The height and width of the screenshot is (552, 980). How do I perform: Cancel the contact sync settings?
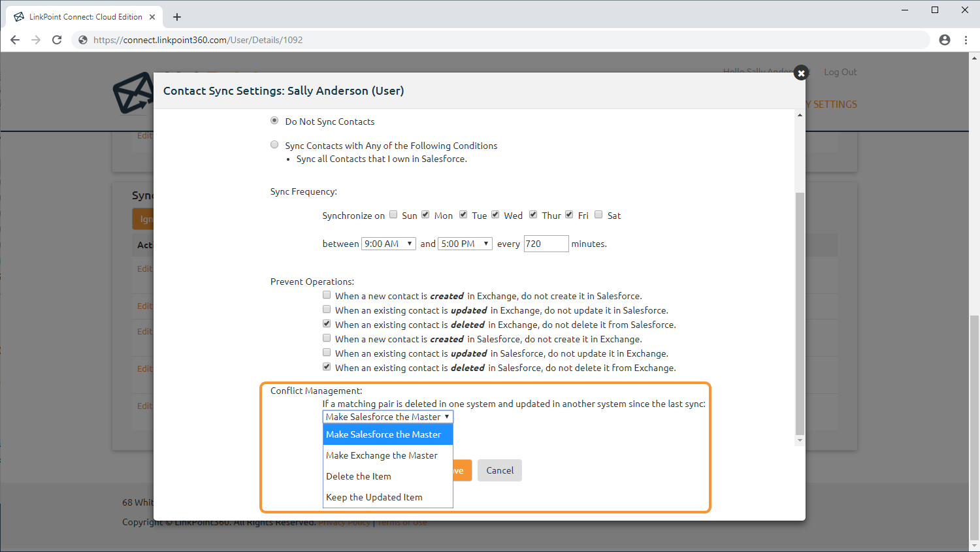(x=500, y=470)
